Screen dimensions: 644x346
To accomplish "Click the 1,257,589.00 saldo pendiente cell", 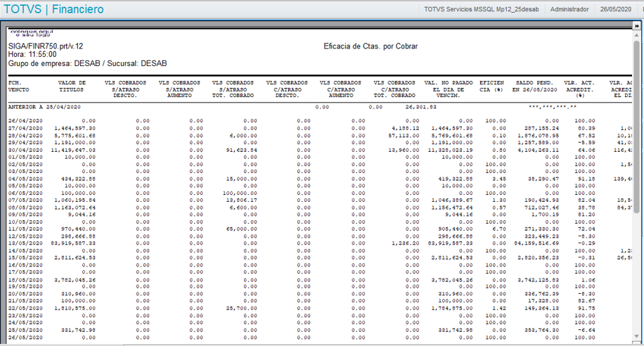I will (538, 143).
